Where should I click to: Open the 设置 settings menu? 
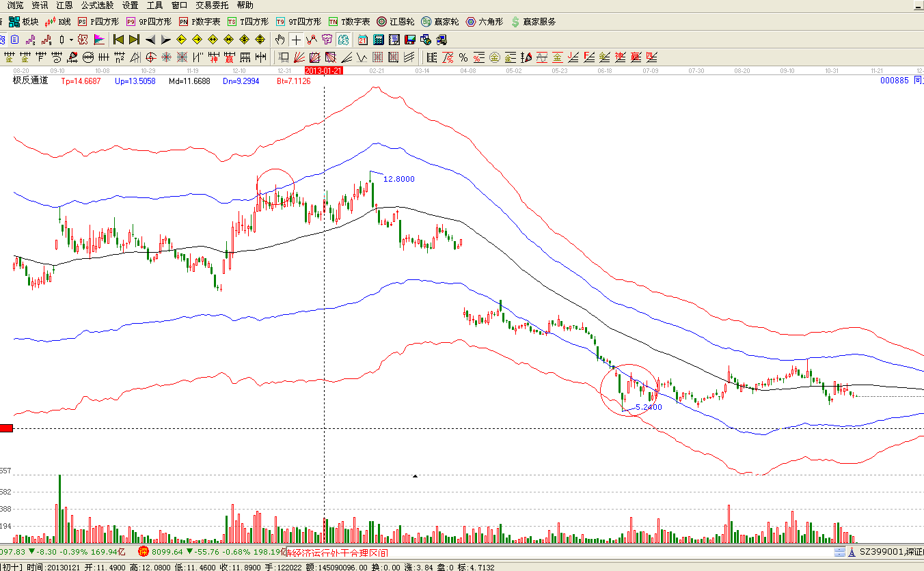click(130, 5)
